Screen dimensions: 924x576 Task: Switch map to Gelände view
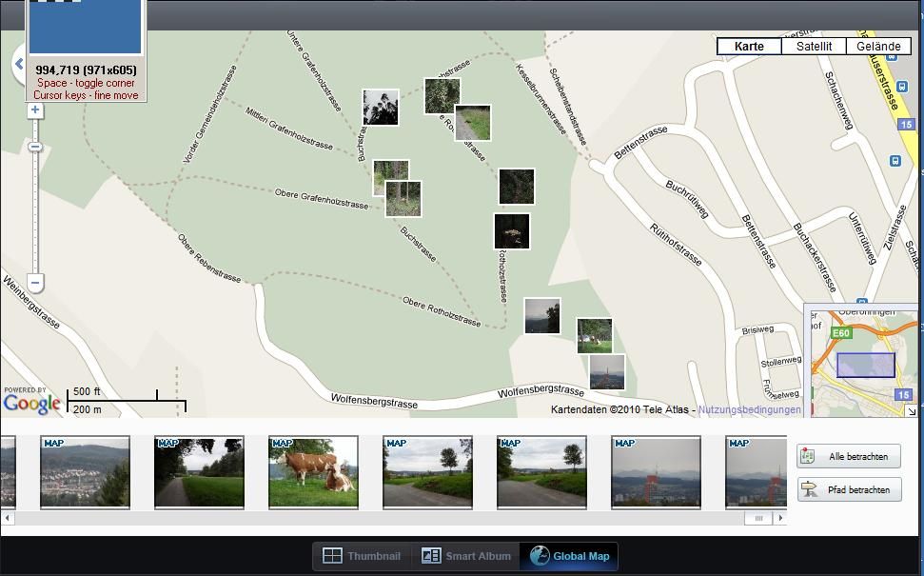pos(877,46)
